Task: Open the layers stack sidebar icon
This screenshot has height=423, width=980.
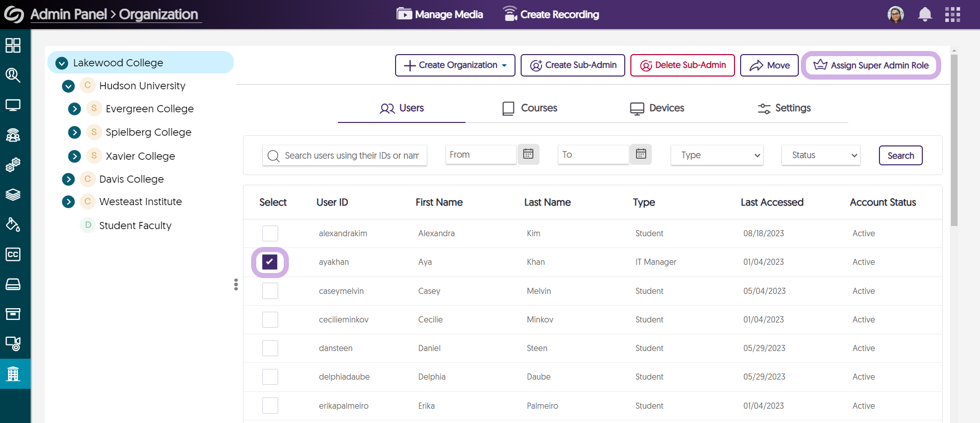Action: tap(13, 194)
